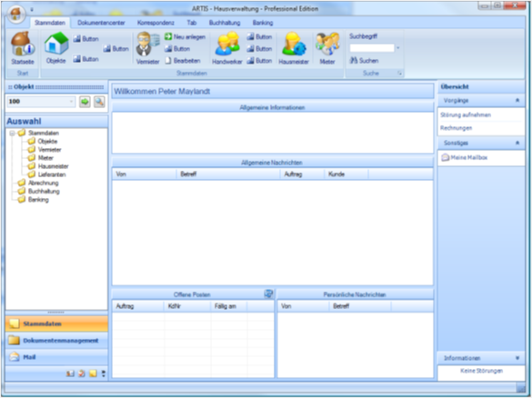Click Störung aufnehmen link

(x=466, y=114)
